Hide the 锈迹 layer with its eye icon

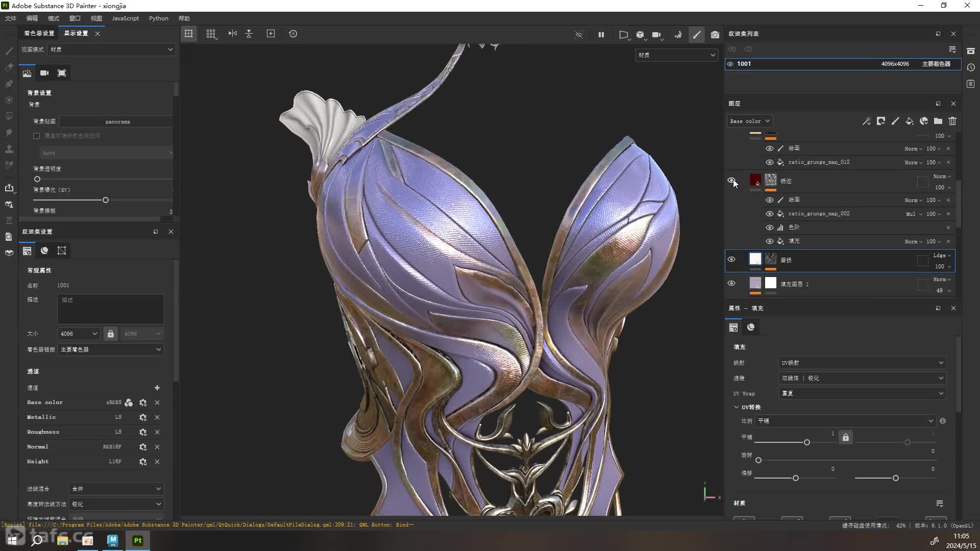[x=731, y=181]
